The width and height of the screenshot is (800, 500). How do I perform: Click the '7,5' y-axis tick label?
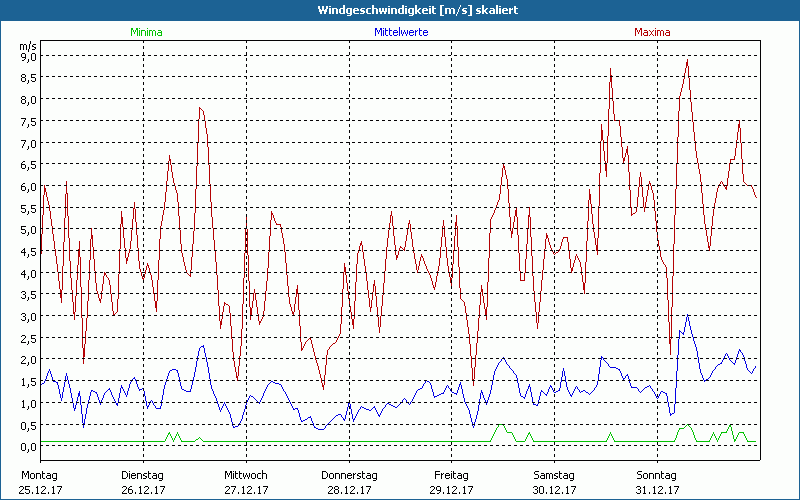pos(28,122)
